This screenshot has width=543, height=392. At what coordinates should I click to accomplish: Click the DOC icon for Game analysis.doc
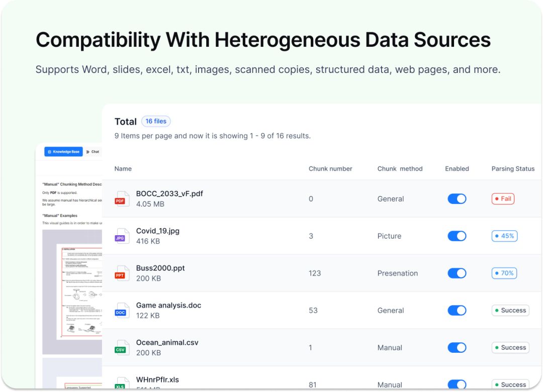(122, 310)
